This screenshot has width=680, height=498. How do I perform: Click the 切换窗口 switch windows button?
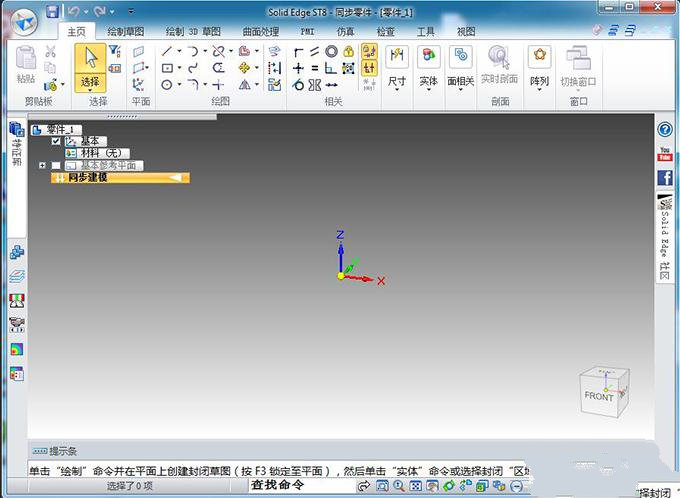tap(579, 67)
